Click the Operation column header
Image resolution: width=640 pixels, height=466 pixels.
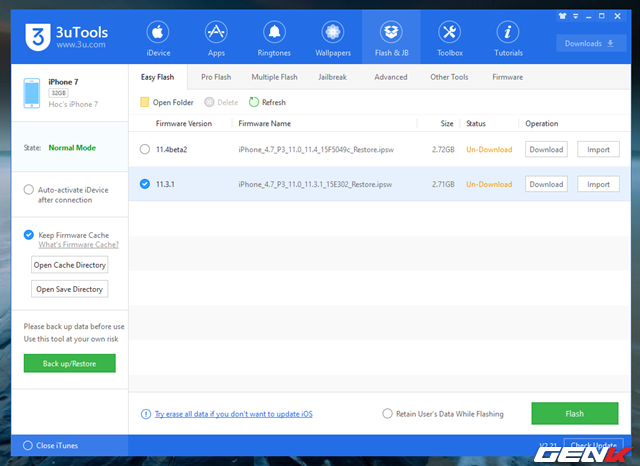(x=542, y=123)
